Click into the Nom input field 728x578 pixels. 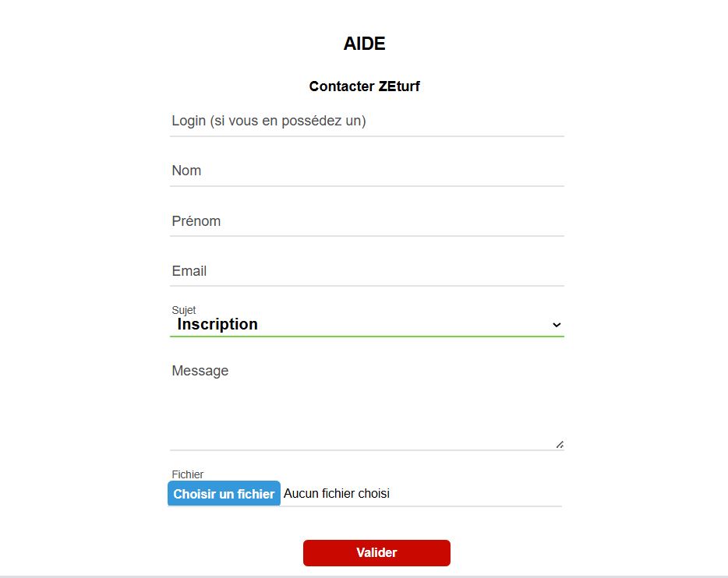click(367, 171)
